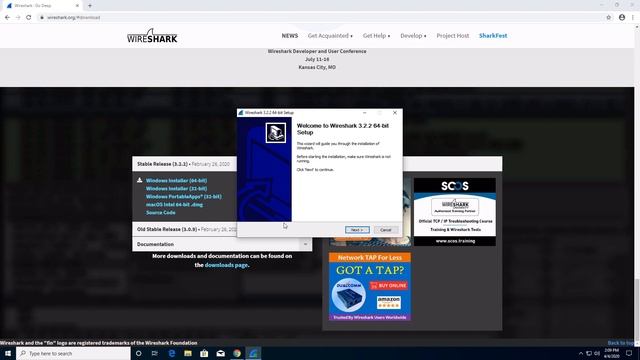Open the NEWS menu item
The image size is (640, 360).
click(x=290, y=36)
